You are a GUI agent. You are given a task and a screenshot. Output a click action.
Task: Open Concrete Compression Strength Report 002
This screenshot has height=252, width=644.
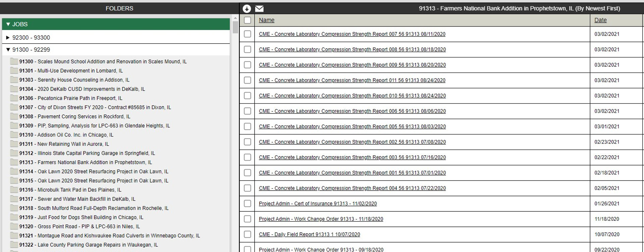(352, 142)
